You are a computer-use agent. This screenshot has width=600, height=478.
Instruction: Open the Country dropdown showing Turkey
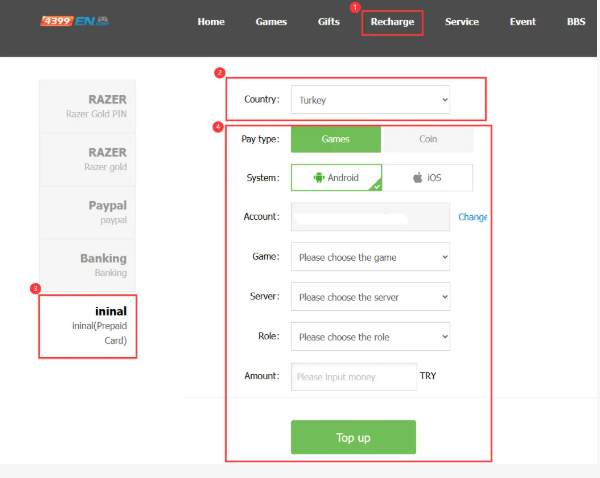(370, 100)
